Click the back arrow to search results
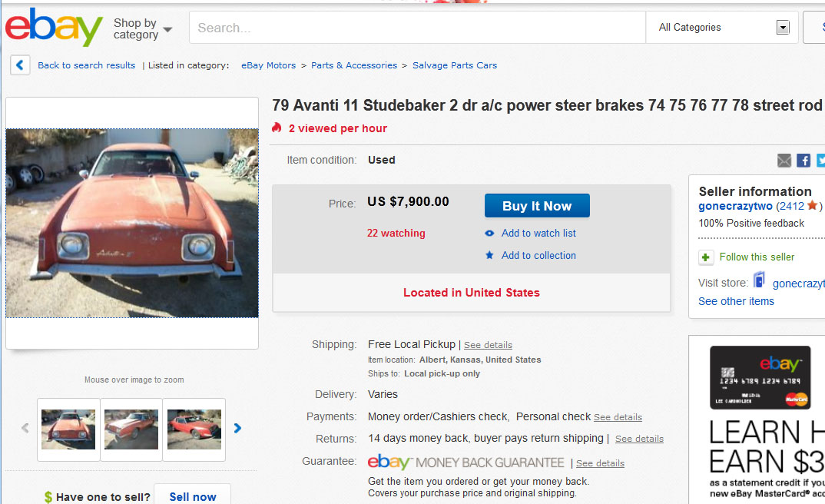Image resolution: width=825 pixels, height=504 pixels. 20,65
